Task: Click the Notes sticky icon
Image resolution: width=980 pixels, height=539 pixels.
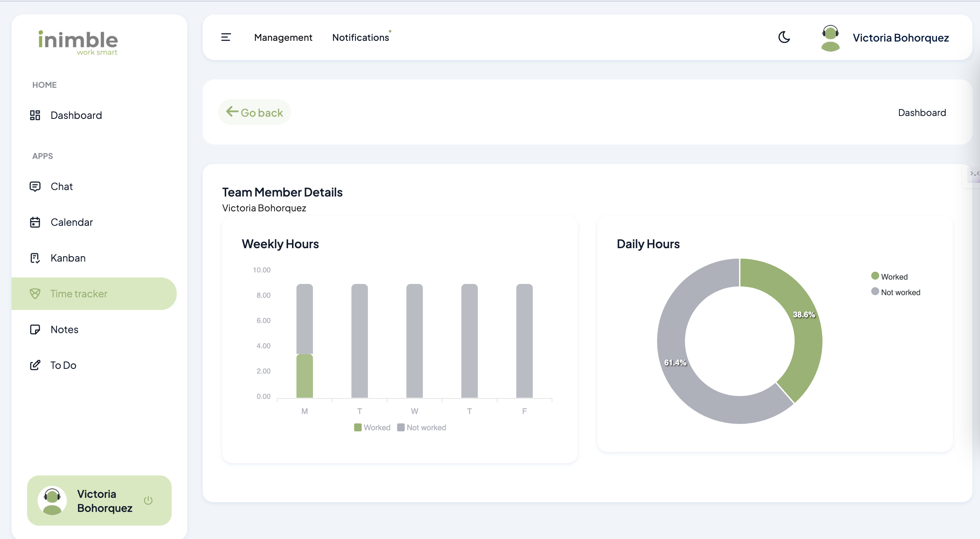Action: (x=35, y=329)
